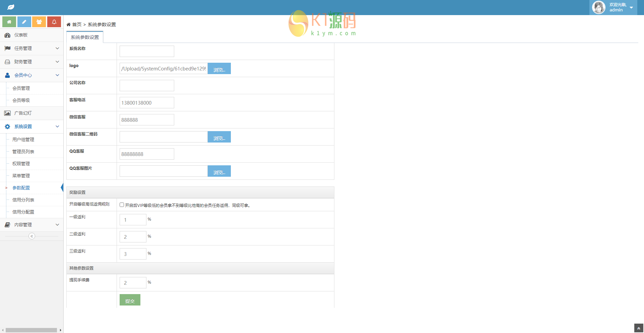Click the QQ客服图片 path field
Image resolution: width=644 pixels, height=333 pixels.
click(164, 171)
